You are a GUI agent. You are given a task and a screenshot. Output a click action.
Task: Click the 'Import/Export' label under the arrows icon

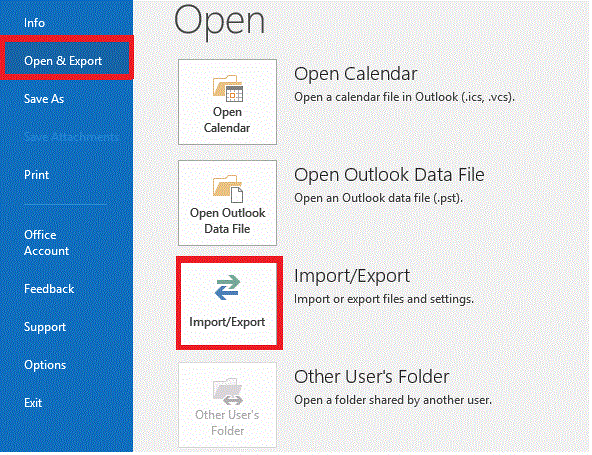point(227,322)
